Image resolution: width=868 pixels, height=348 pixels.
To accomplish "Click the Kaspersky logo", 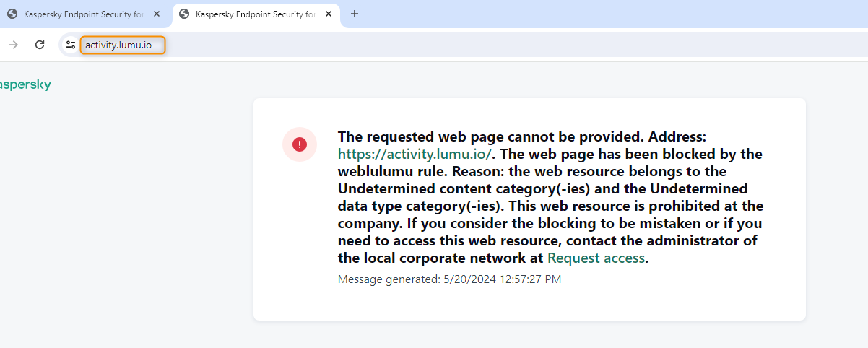I will 25,85.
